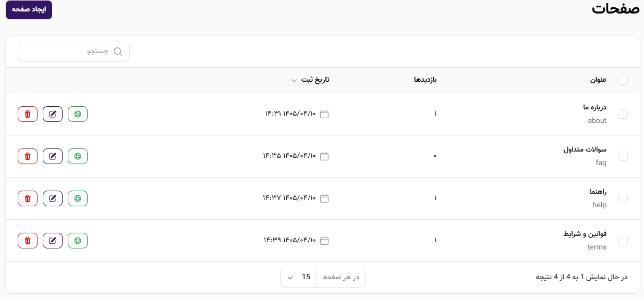
Task: Delete the 'قوانین و شرایط' terms page
Action: [28, 241]
